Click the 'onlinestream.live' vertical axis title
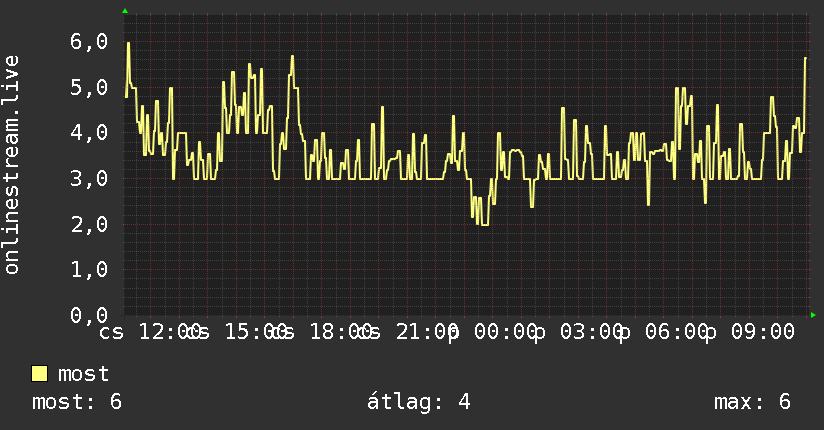 (11, 165)
